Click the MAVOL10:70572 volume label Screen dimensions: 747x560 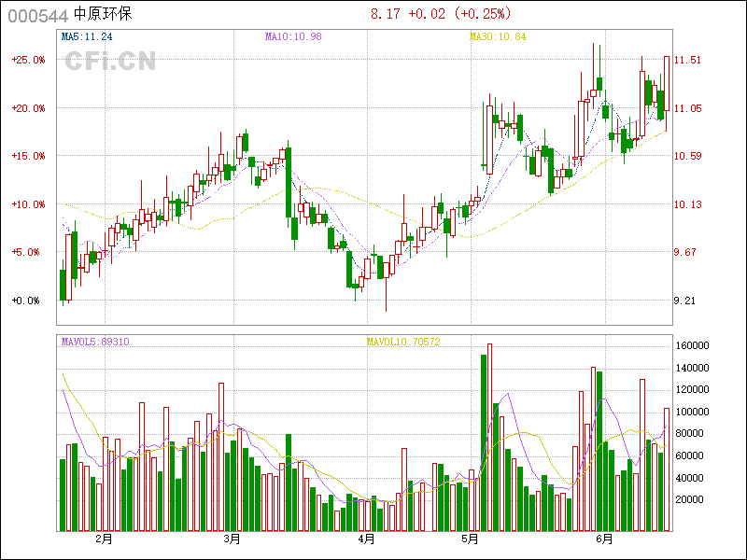click(x=403, y=342)
